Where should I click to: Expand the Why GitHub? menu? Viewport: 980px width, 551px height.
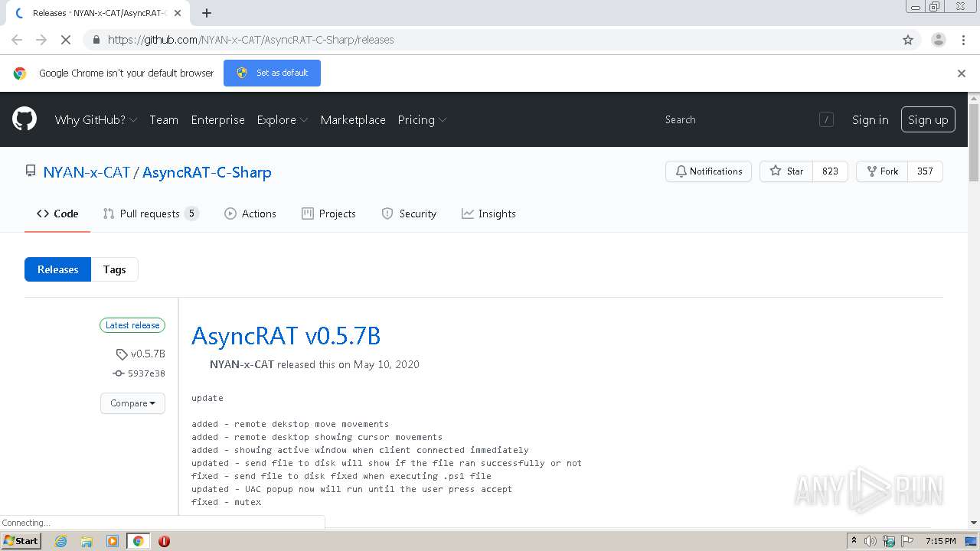point(96,119)
